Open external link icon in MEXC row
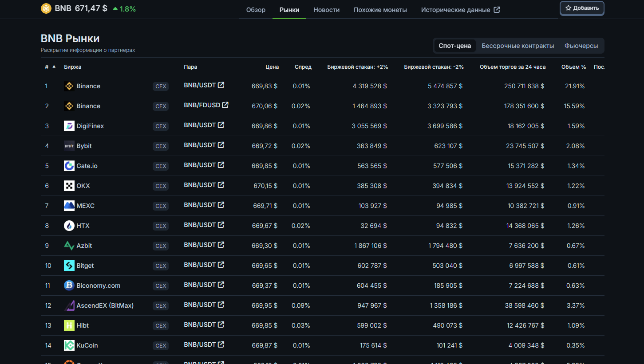Viewport: 644px width, 364px height. 221,205
